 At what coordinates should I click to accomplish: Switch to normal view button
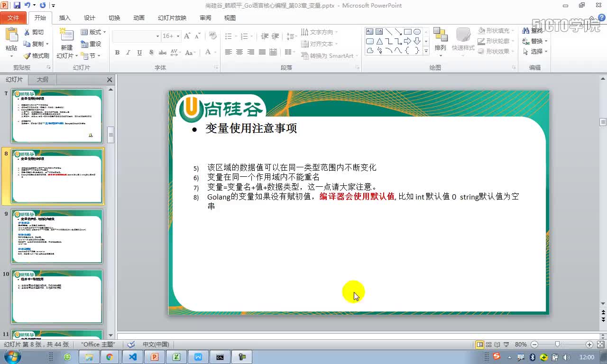[479, 345]
